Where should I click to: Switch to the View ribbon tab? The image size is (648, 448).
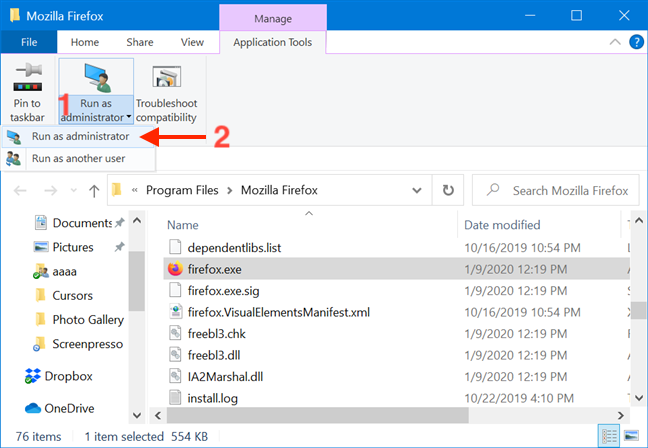pos(192,42)
